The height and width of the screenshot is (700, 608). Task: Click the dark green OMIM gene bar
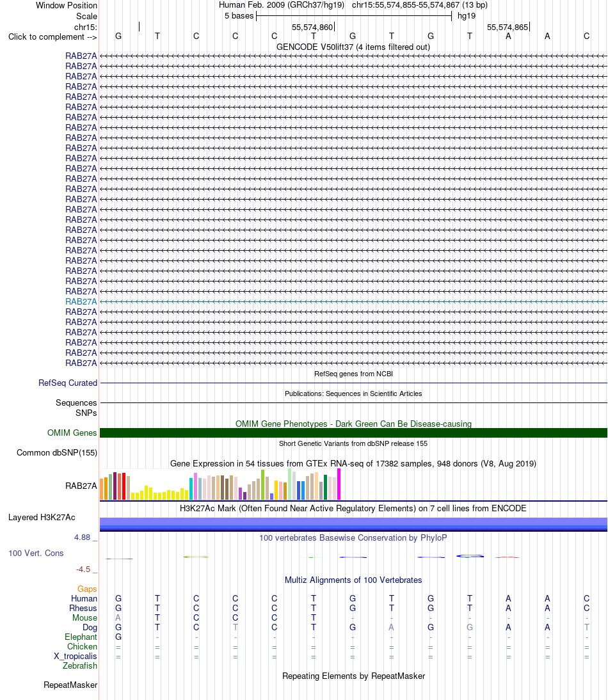coord(353,433)
